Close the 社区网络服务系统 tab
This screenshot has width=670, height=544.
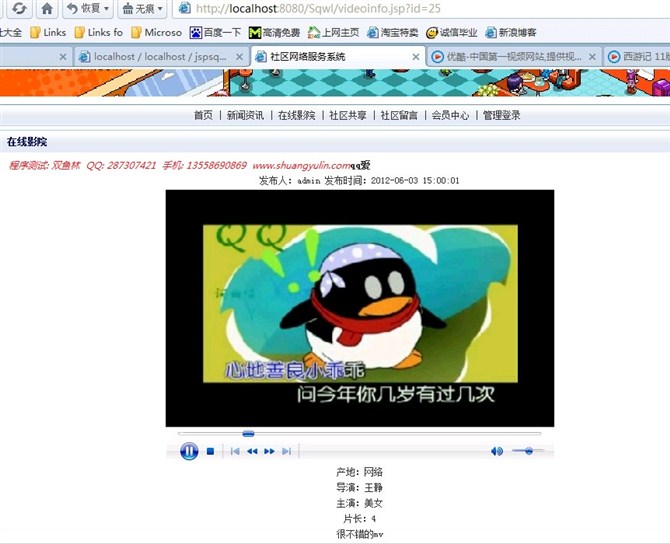click(415, 56)
